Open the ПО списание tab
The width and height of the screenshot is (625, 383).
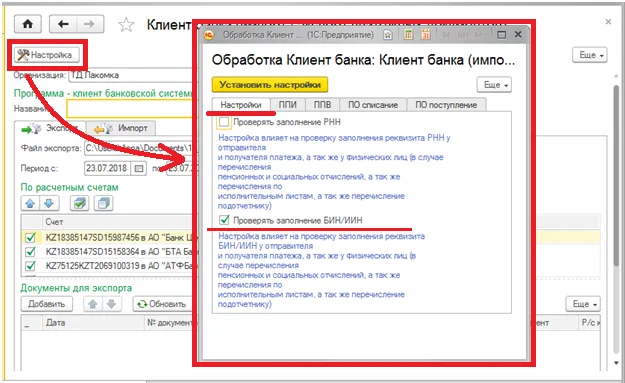pos(373,105)
